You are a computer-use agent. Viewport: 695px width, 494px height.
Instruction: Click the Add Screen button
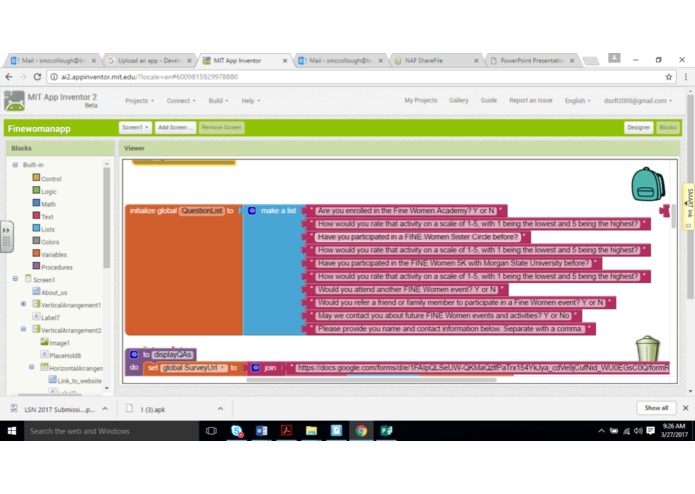coord(176,128)
